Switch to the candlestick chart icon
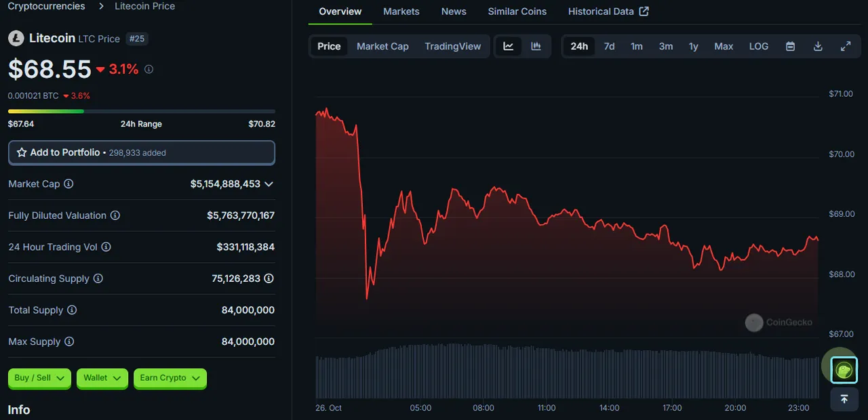Viewport: 868px width, 420px height. pyautogui.click(x=536, y=46)
